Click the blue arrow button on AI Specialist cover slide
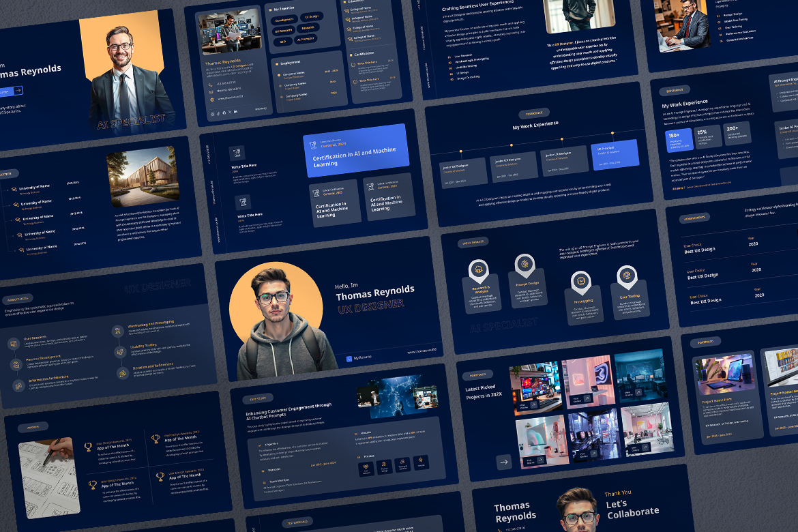This screenshot has width=798, height=532. pyautogui.click(x=18, y=90)
